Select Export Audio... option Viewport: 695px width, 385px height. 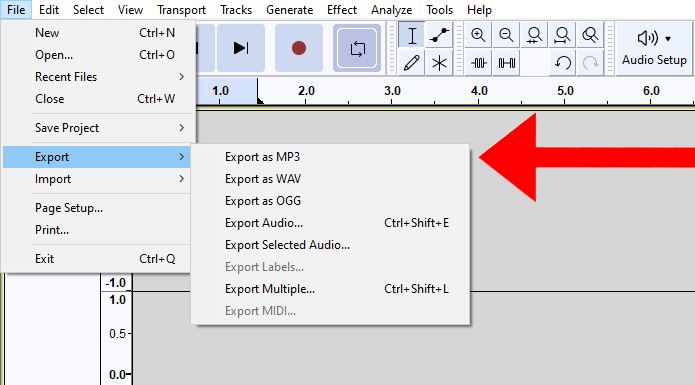click(331, 223)
